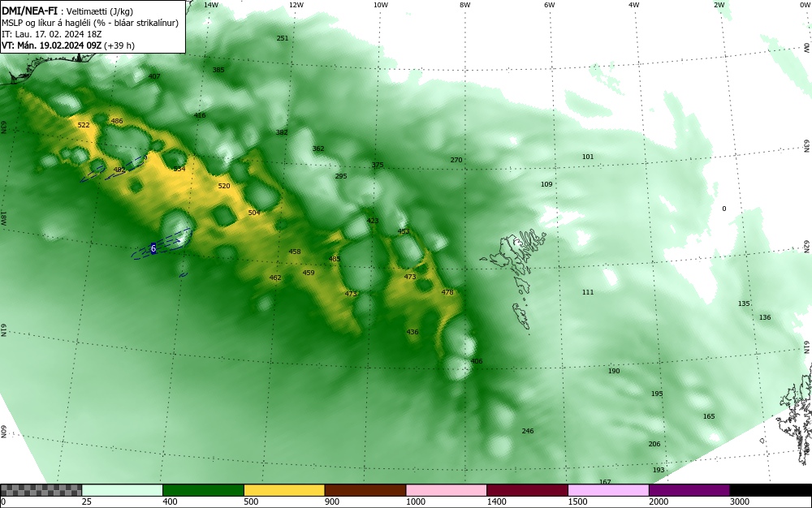Screen dimensions: 812x508
Task: Click the map value 482
Action: 119,170
